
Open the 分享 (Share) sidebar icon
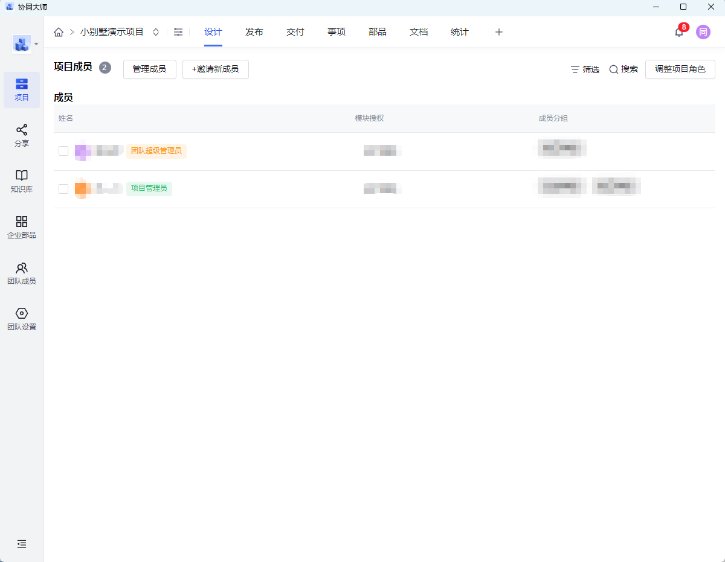21,134
